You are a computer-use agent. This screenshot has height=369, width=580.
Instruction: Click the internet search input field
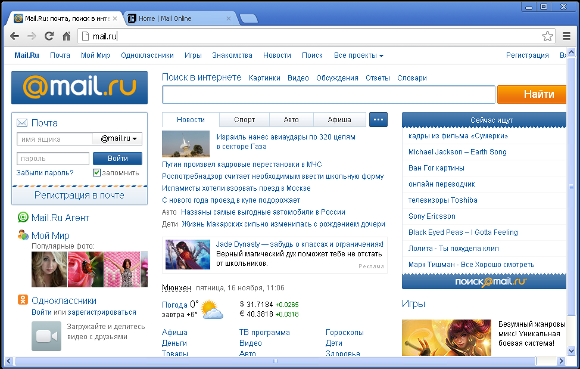click(x=328, y=95)
